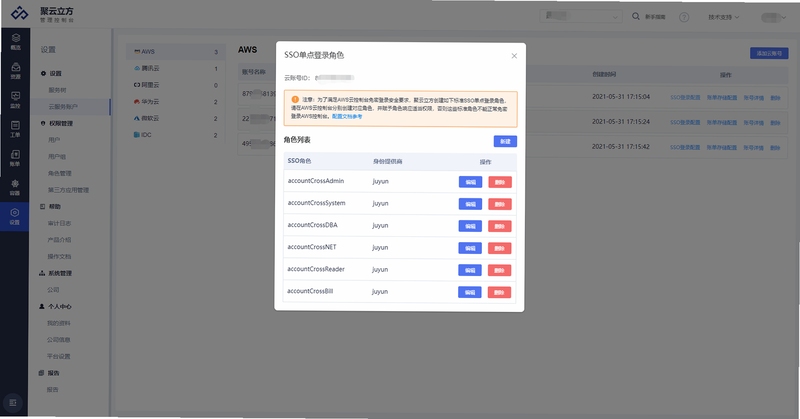This screenshot has height=419, width=800.
Task: Open 账号详情 for 17:15:42 account
Action: coord(753,147)
